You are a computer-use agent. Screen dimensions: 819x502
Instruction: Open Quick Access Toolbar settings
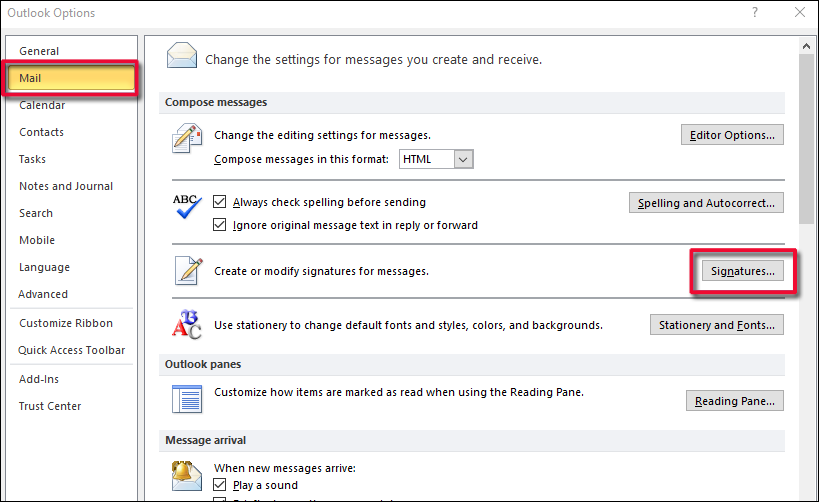pyautogui.click(x=72, y=350)
